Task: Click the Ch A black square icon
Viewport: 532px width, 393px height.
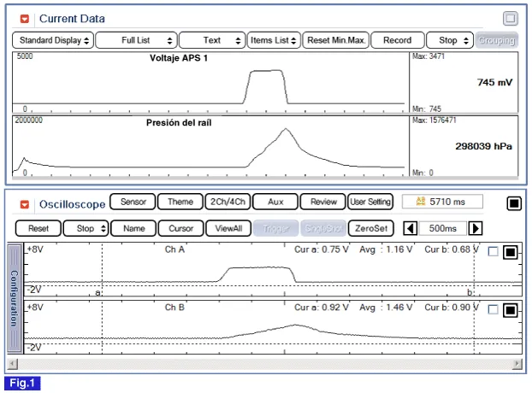Action: pos(509,252)
